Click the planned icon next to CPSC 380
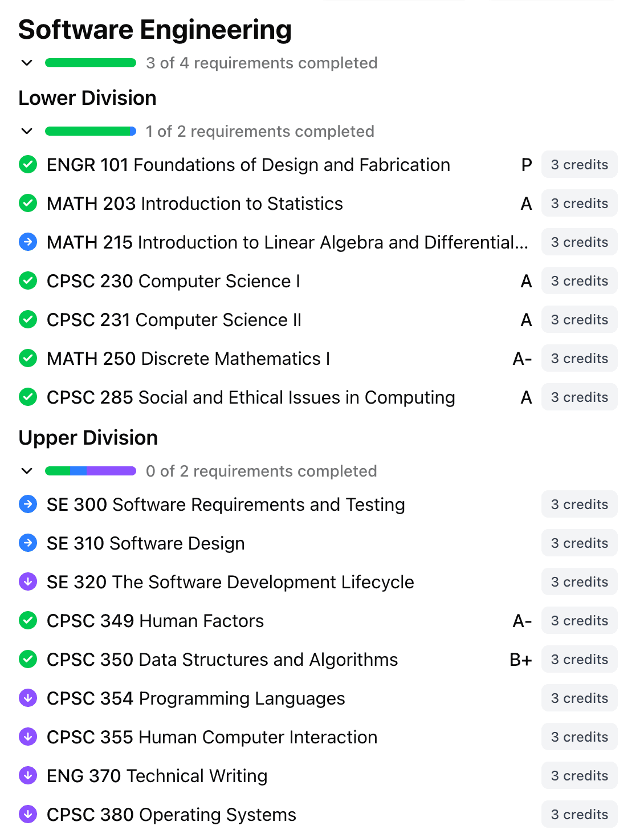644x838 pixels. pos(27,814)
